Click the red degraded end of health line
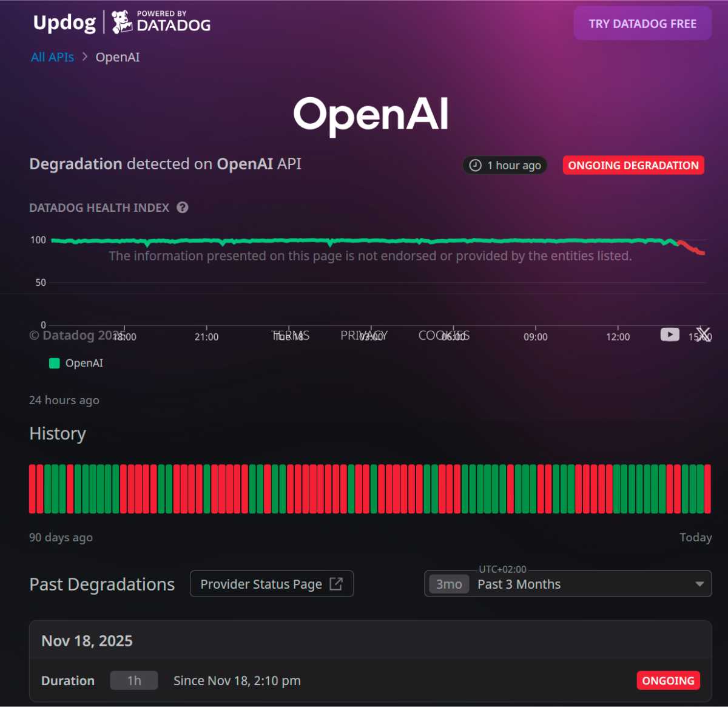728x707 pixels. pyautogui.click(x=692, y=248)
